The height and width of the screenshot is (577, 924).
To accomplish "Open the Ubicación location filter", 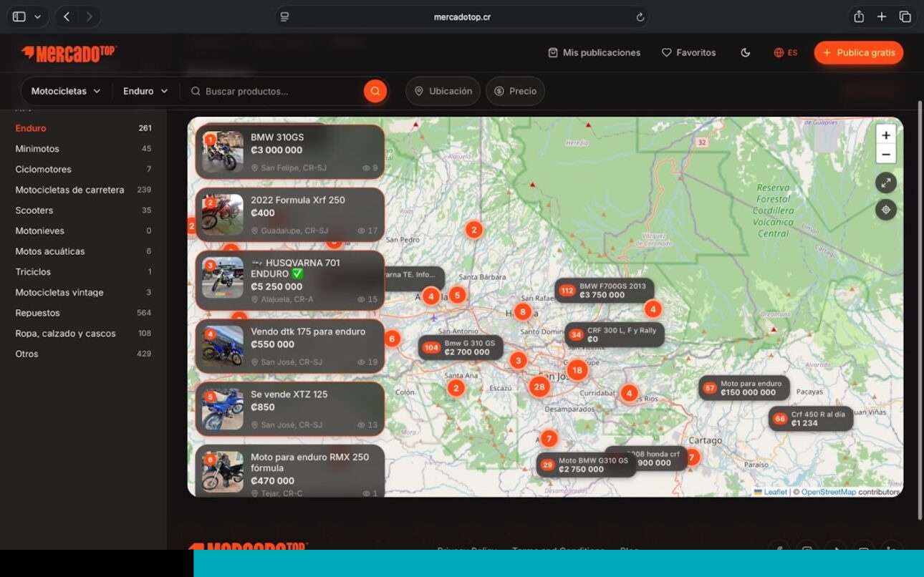I will point(443,91).
